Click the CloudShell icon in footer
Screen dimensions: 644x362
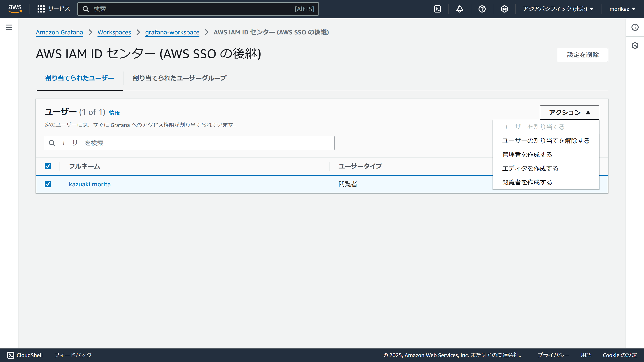pyautogui.click(x=11, y=355)
